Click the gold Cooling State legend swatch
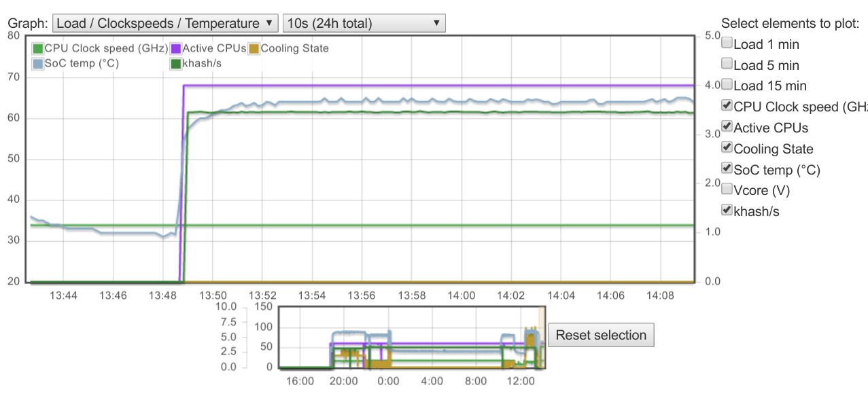The image size is (868, 396). (x=254, y=49)
